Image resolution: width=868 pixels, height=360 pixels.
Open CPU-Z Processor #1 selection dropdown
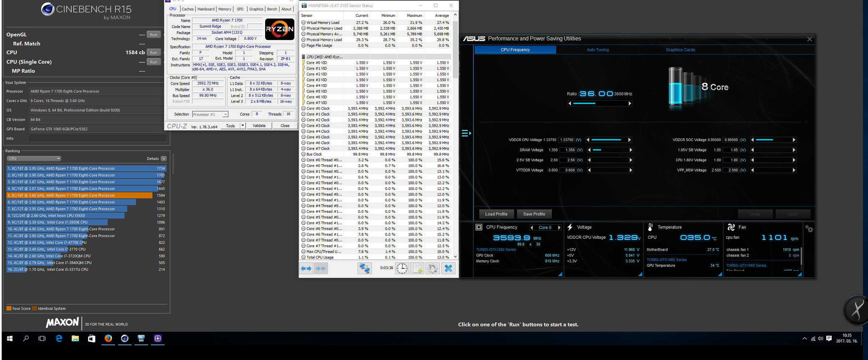tap(210, 114)
